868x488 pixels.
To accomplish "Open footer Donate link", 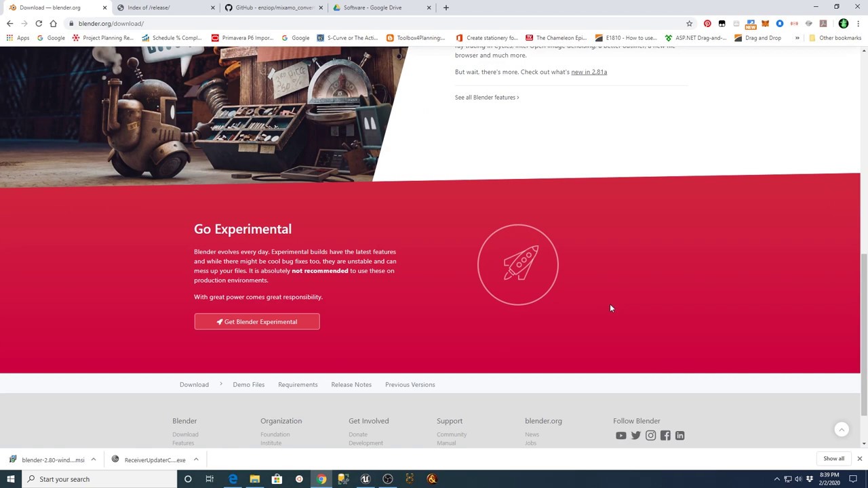I will [358, 434].
